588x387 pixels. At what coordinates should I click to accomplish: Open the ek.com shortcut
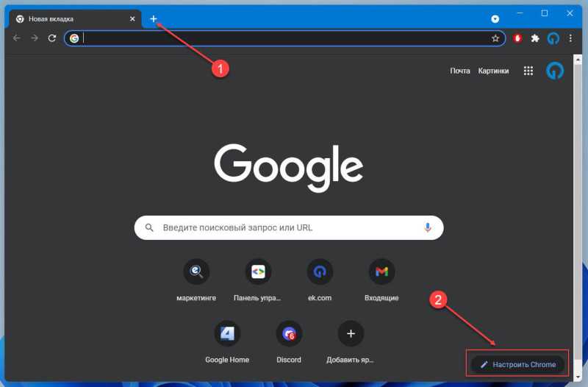[320, 280]
